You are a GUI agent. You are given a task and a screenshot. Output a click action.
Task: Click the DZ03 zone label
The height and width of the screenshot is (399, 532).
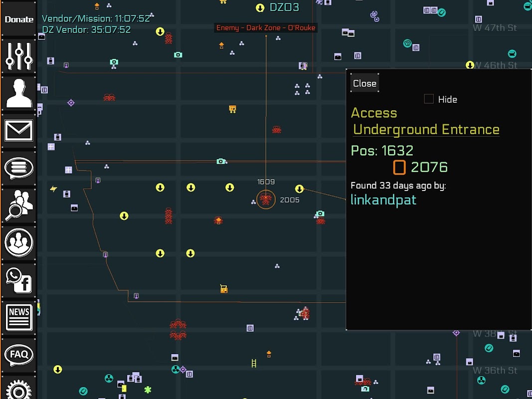(x=284, y=7)
